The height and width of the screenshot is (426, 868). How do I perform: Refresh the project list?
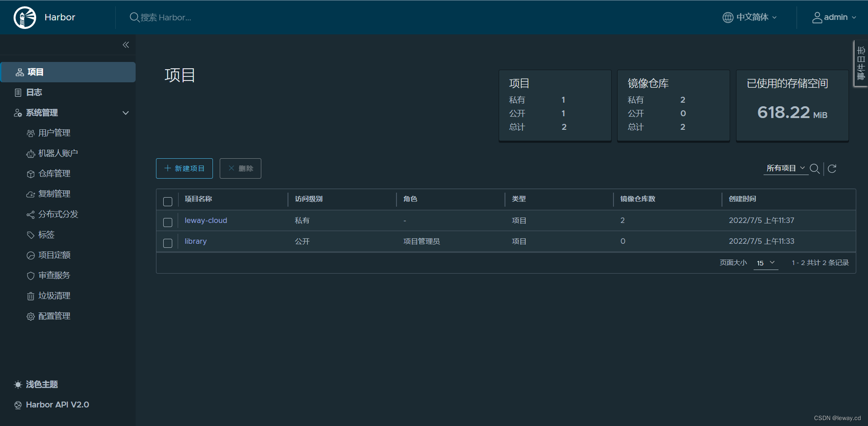pyautogui.click(x=832, y=169)
